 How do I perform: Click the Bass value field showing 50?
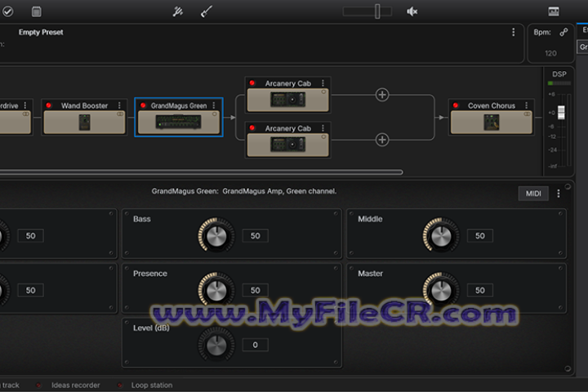(255, 235)
